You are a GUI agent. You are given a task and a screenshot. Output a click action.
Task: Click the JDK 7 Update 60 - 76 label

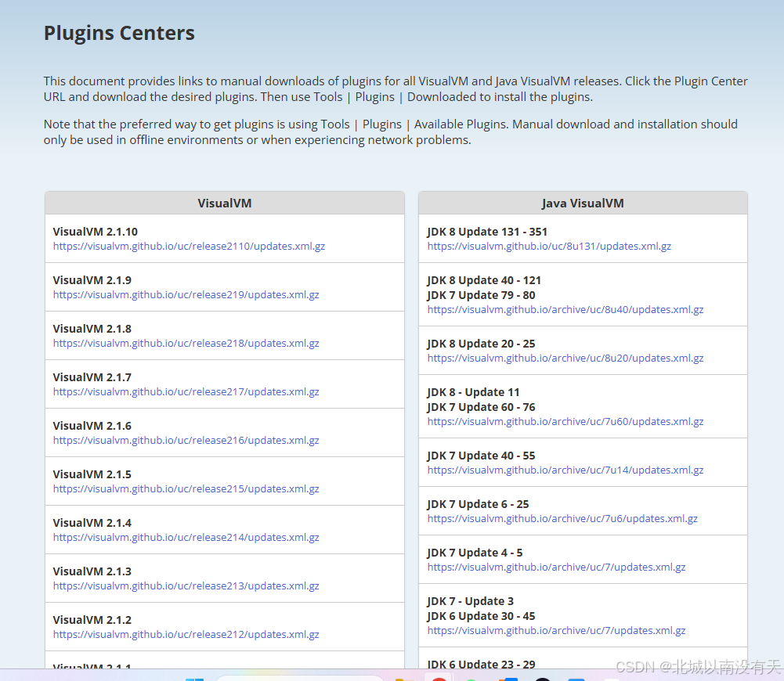point(481,407)
